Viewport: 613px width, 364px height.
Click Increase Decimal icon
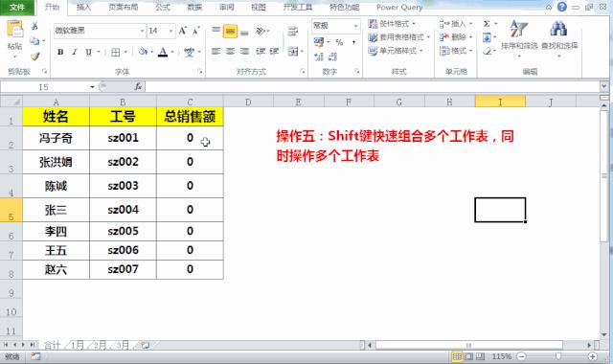pyautogui.click(x=319, y=57)
